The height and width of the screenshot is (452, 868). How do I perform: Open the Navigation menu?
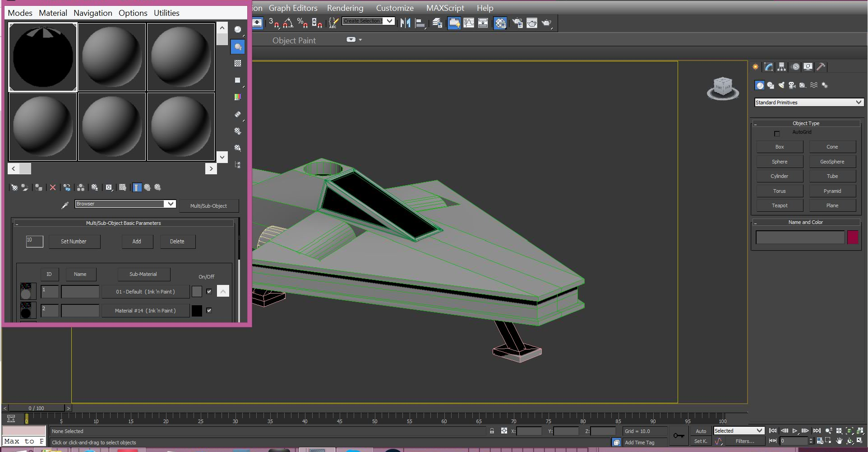tap(93, 13)
